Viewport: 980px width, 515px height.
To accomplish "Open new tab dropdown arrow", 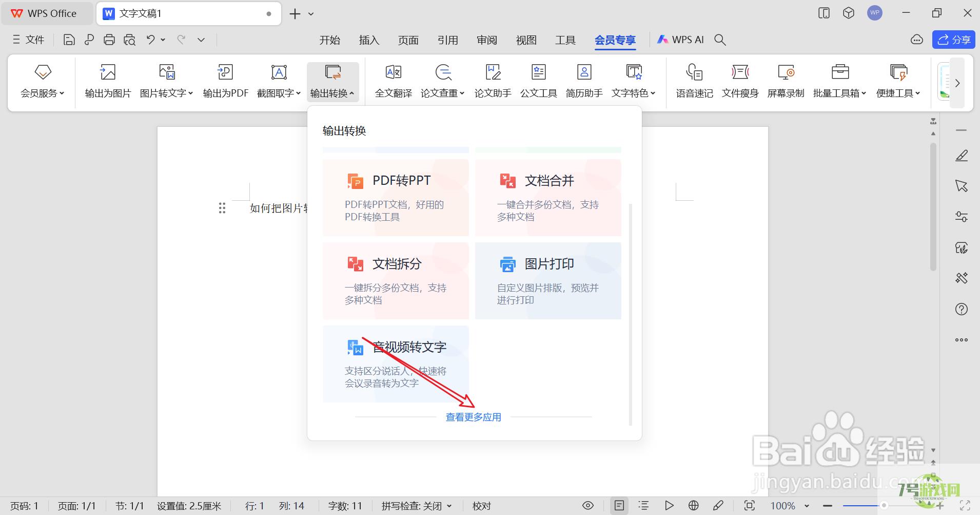I will (x=311, y=14).
